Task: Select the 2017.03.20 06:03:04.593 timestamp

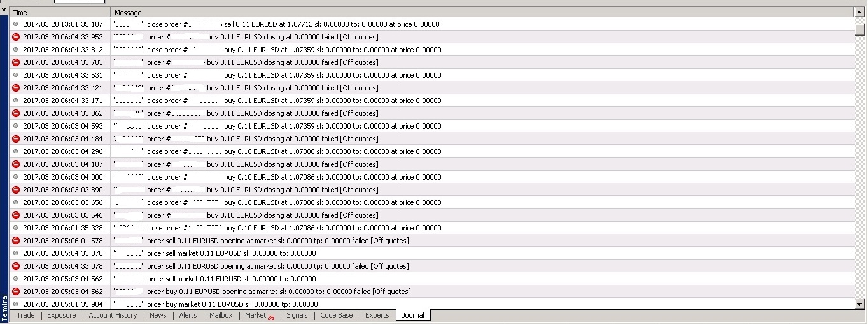Action: pos(63,126)
